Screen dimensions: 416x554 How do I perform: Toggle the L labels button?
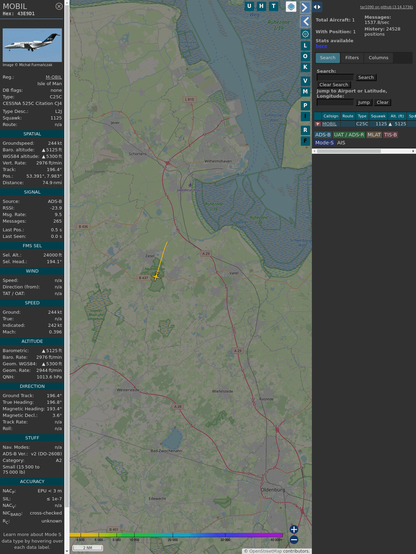pos(305,45)
